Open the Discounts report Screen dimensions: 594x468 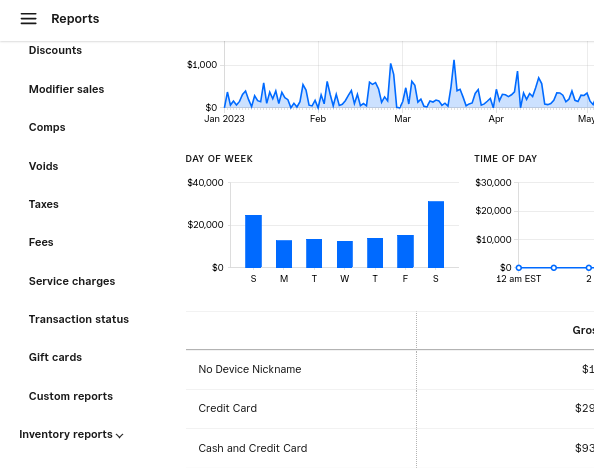(55, 50)
